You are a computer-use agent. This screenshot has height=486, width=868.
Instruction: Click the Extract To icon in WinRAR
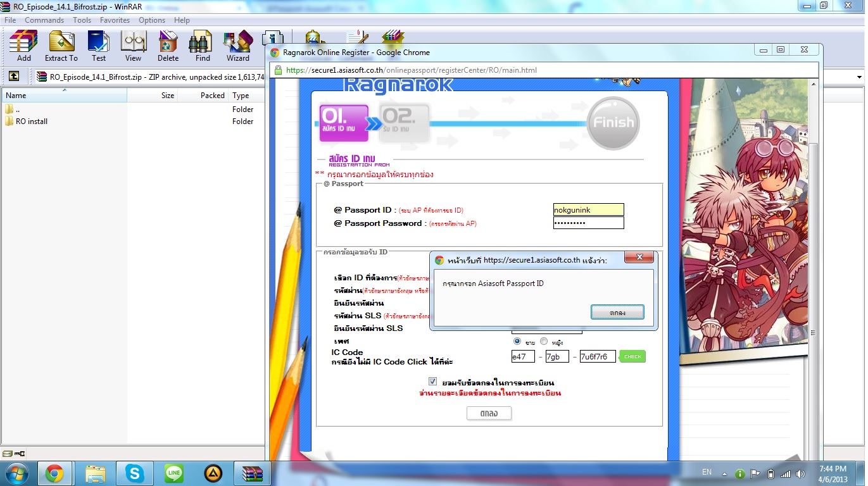point(61,46)
